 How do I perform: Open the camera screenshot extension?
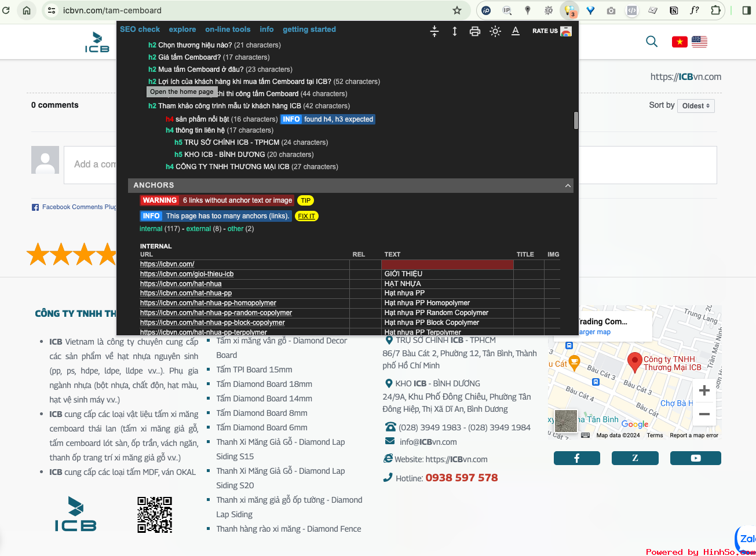point(611,10)
